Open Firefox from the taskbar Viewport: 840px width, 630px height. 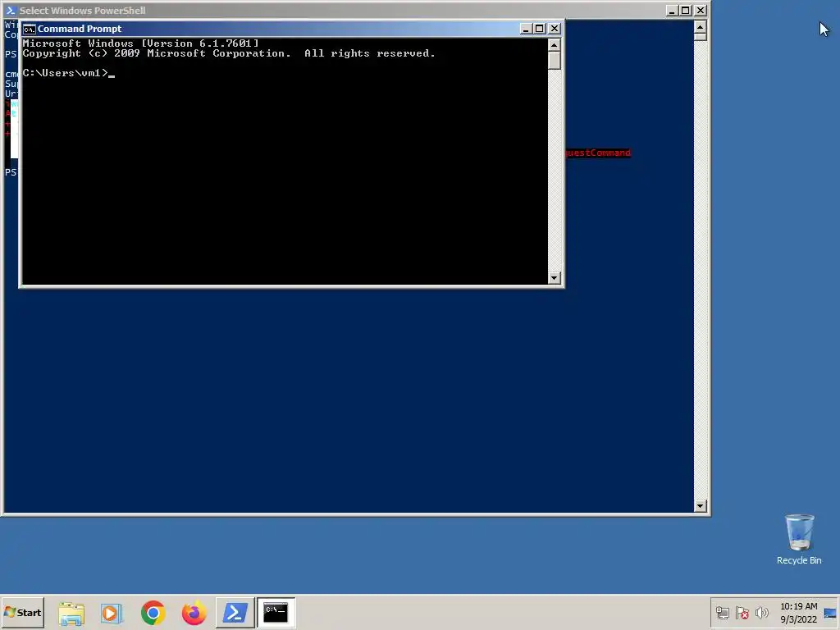point(194,613)
